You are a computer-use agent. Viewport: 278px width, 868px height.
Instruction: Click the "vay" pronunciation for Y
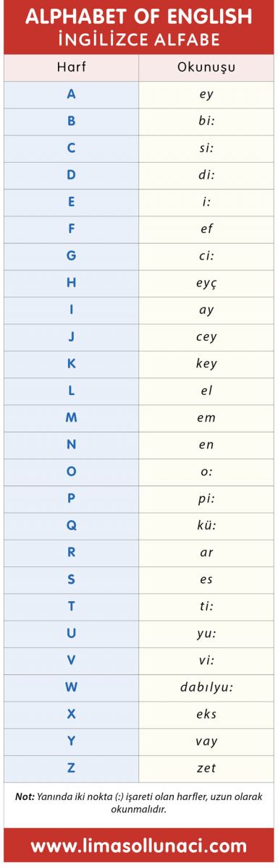click(x=206, y=741)
